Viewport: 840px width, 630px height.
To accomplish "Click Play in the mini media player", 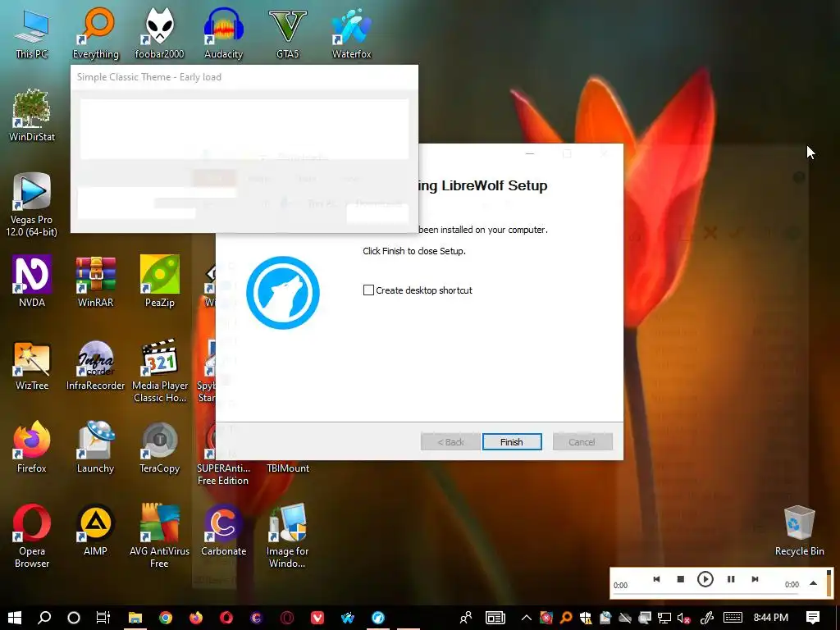I will point(705,579).
